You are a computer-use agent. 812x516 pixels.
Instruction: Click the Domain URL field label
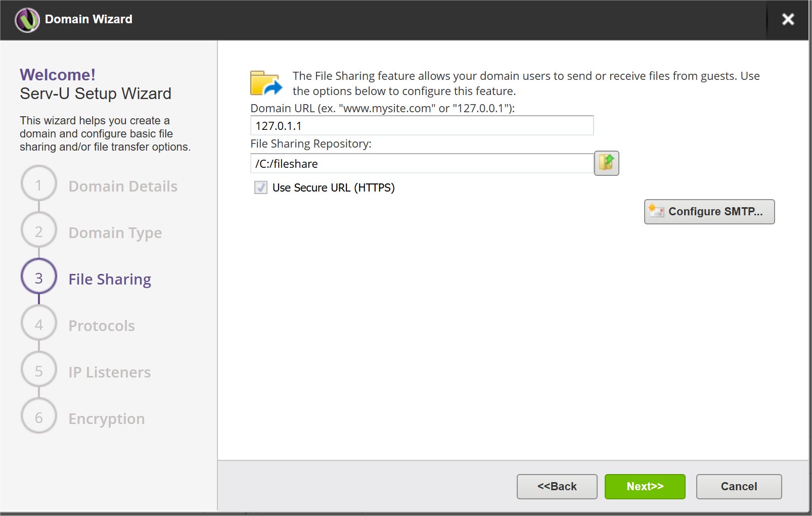click(x=383, y=108)
